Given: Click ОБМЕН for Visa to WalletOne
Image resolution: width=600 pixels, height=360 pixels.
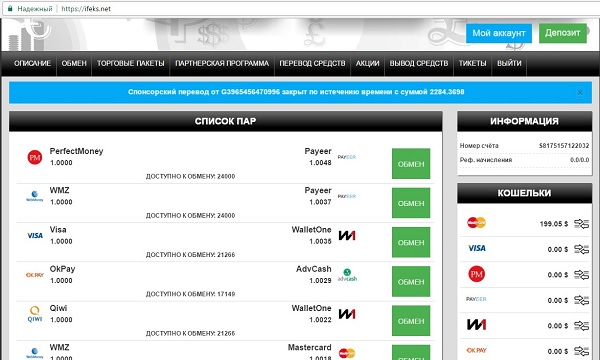Looking at the screenshot, I should [411, 243].
